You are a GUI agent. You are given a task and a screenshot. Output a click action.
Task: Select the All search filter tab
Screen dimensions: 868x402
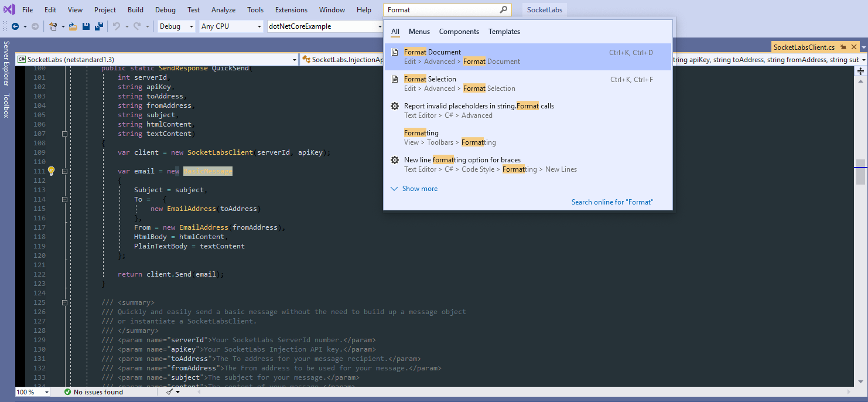pos(395,32)
